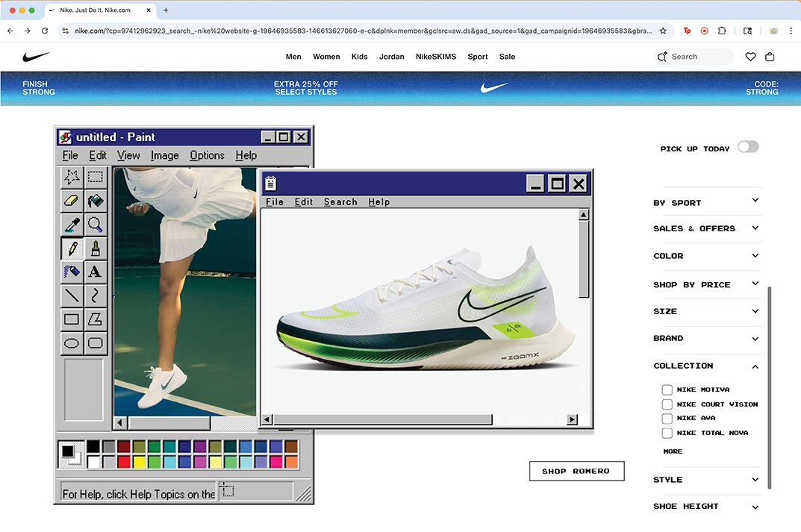
Task: Open the Image menu in Paint
Action: (x=164, y=155)
